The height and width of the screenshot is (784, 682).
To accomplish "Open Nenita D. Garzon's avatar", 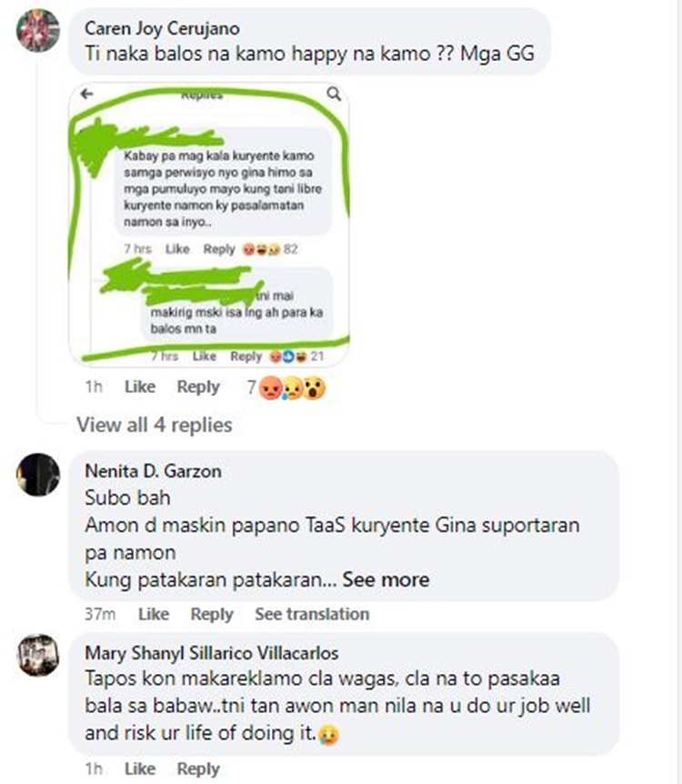I will [38, 475].
